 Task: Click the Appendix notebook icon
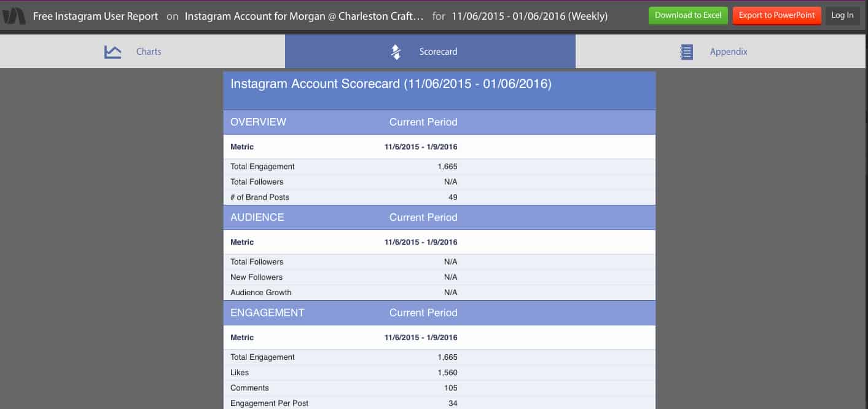tap(687, 52)
